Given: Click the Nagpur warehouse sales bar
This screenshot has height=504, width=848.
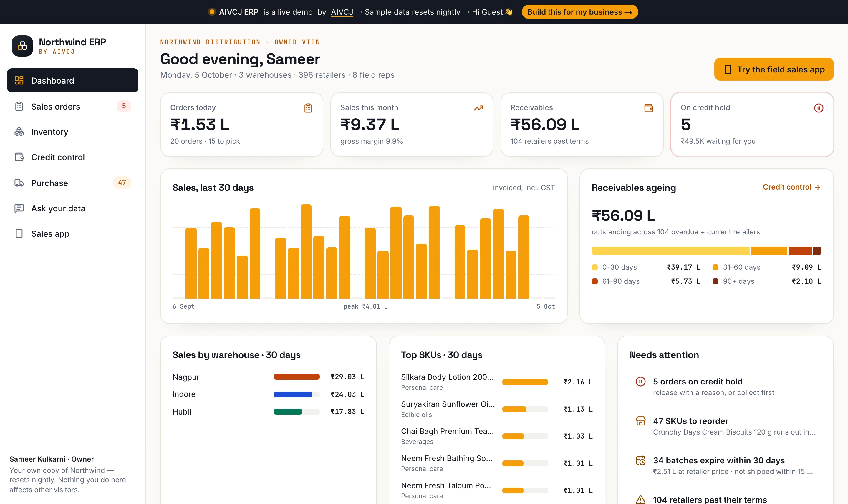Looking at the screenshot, I should pos(297,377).
